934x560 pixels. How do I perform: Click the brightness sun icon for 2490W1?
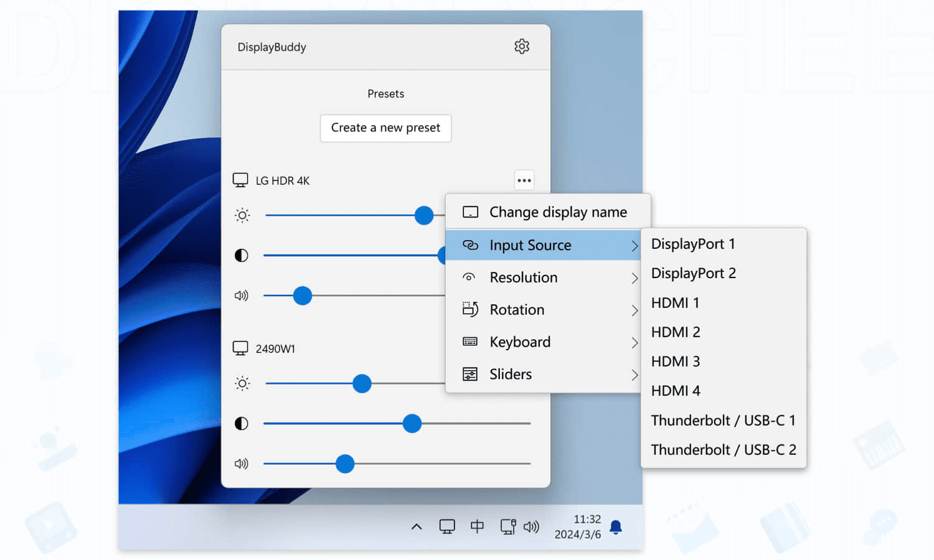pos(242,383)
